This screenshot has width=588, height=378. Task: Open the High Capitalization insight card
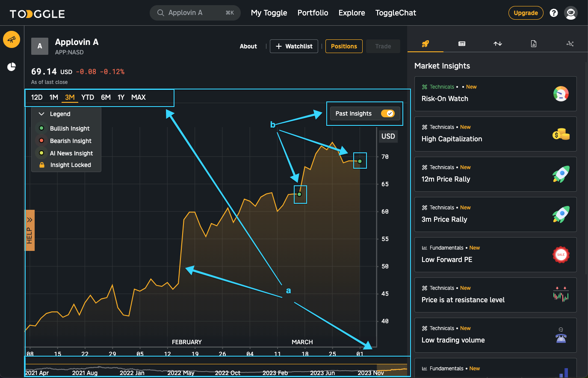(x=496, y=134)
